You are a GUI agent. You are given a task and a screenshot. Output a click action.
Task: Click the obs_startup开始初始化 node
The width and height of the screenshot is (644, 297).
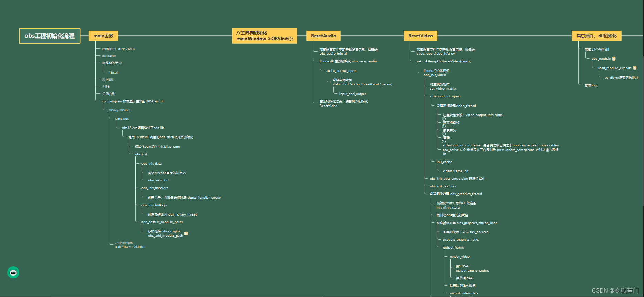click(161, 137)
